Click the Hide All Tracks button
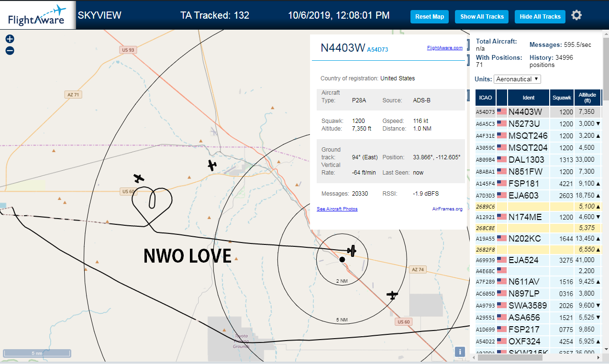 540,17
